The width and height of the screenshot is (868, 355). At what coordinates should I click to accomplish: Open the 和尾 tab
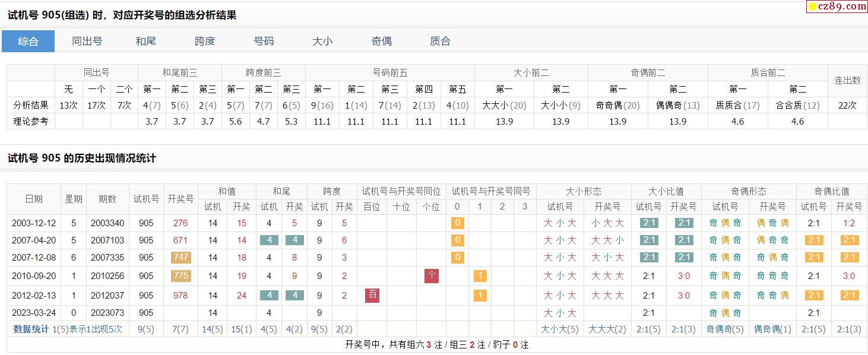[145, 41]
